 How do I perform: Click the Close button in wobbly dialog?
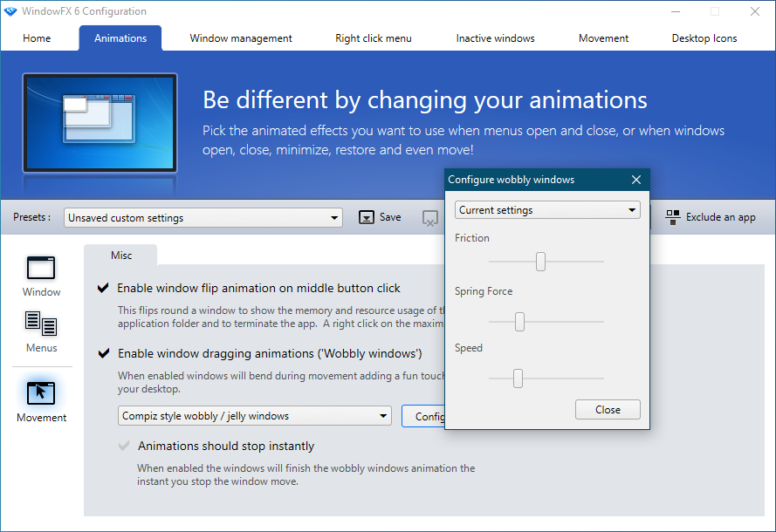pyautogui.click(x=608, y=409)
